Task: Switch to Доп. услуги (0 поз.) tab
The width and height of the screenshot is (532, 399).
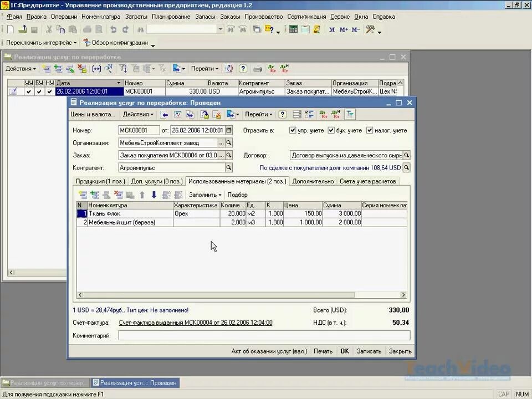Action: pos(157,182)
